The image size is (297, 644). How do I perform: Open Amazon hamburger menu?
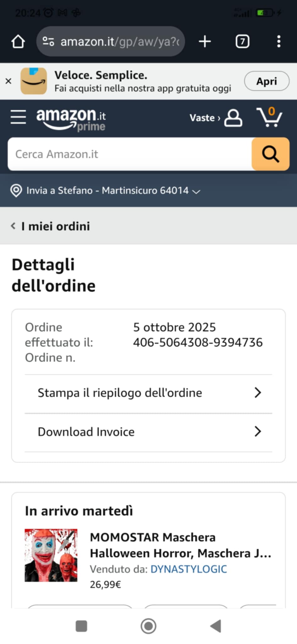pyautogui.click(x=18, y=117)
